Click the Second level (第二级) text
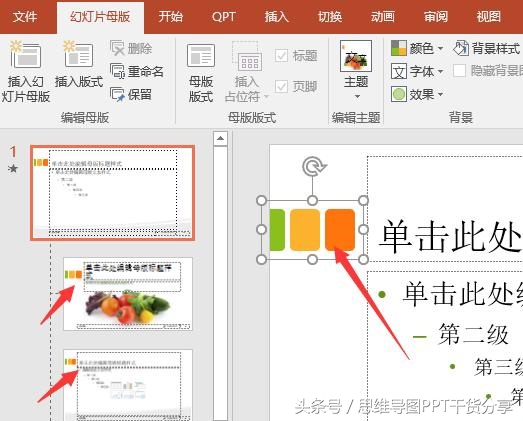Image resolution: width=523 pixels, height=421 pixels. [x=474, y=335]
